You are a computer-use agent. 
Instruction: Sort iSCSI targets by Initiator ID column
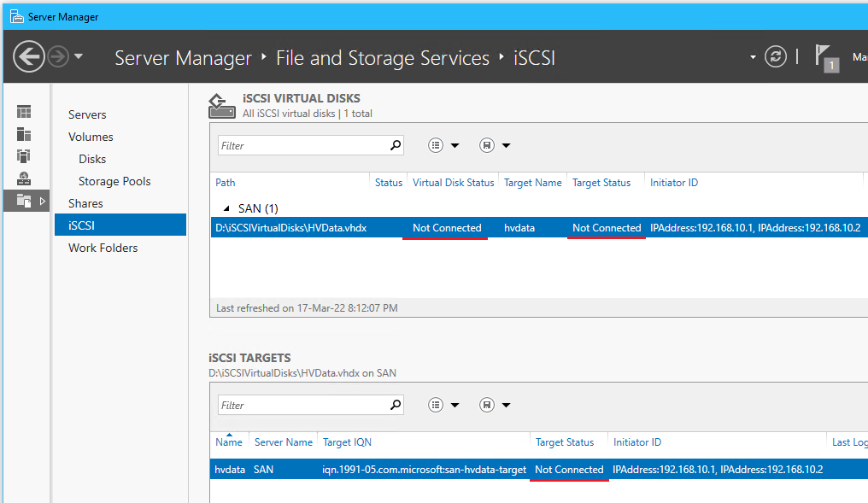[x=637, y=442]
